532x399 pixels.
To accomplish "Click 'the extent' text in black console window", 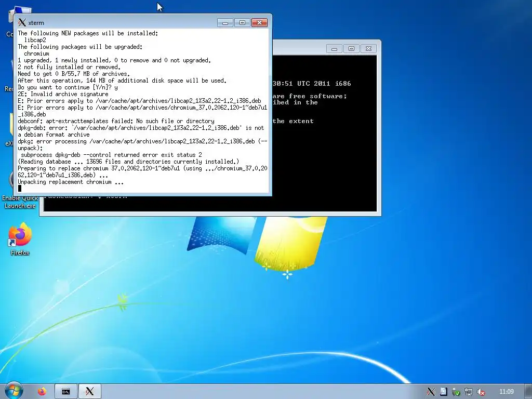I will coord(293,121).
